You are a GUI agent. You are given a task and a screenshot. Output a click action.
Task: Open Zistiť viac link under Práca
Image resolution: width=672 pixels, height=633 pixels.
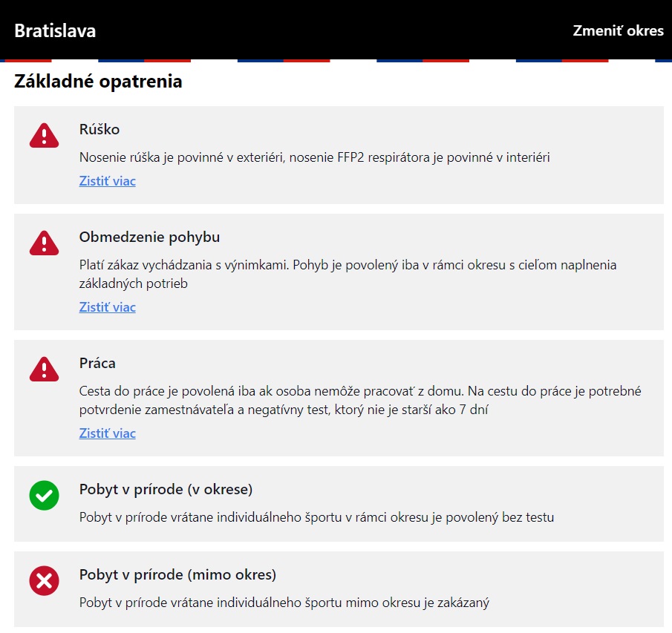click(x=107, y=433)
